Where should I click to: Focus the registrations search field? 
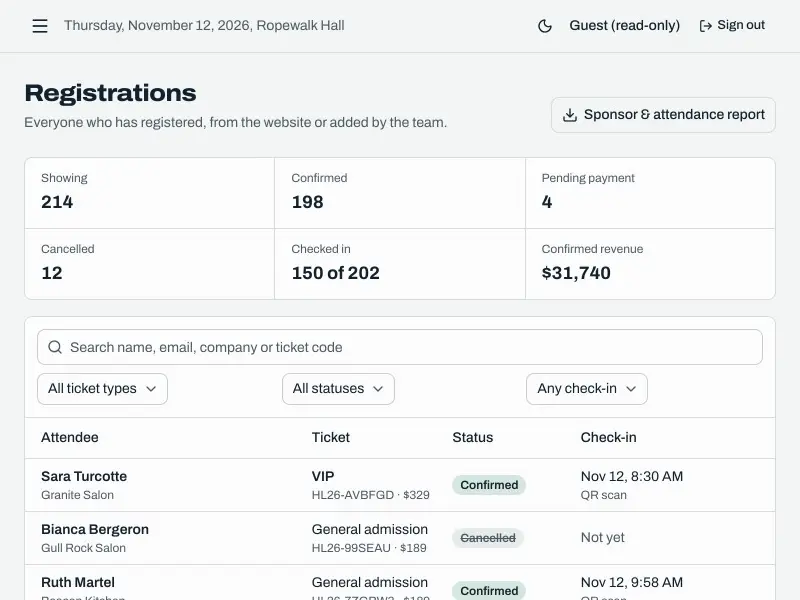(400, 347)
